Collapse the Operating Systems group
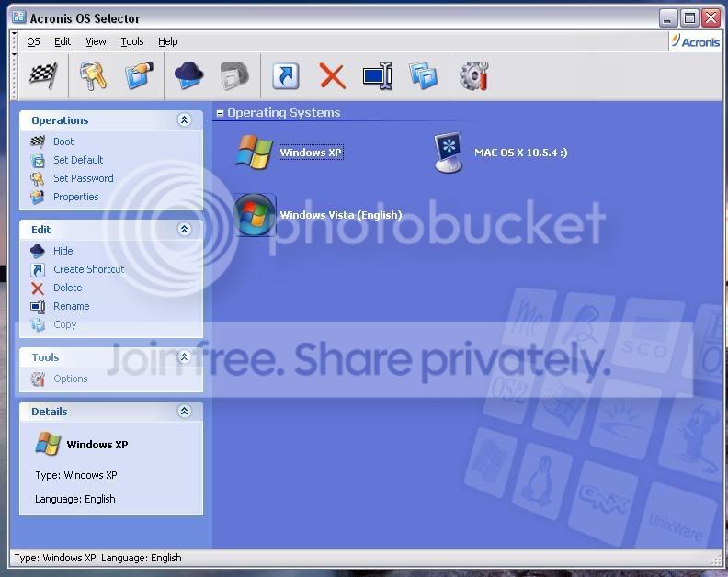 [x=220, y=113]
